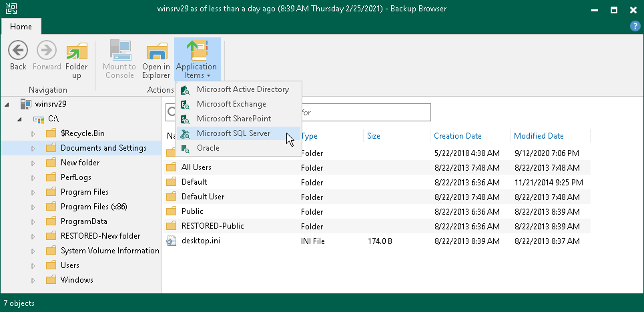Click the desktop.ini file icon
The height and width of the screenshot is (312, 644).
(172, 241)
